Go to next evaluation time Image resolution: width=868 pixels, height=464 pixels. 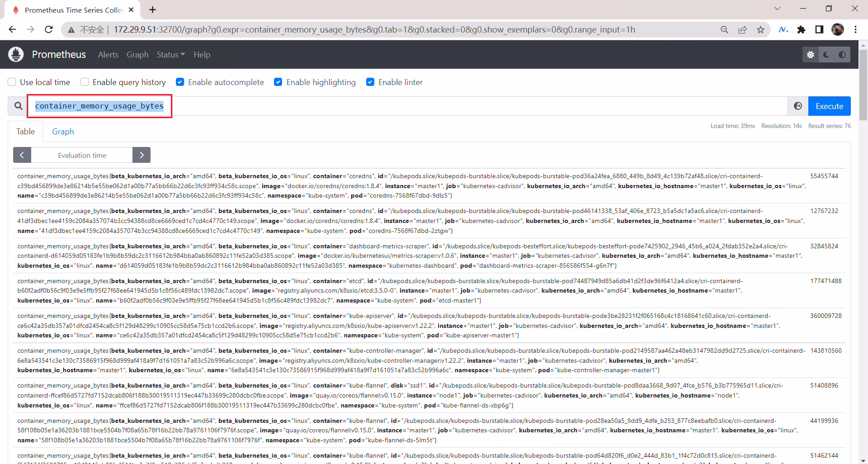(142, 155)
